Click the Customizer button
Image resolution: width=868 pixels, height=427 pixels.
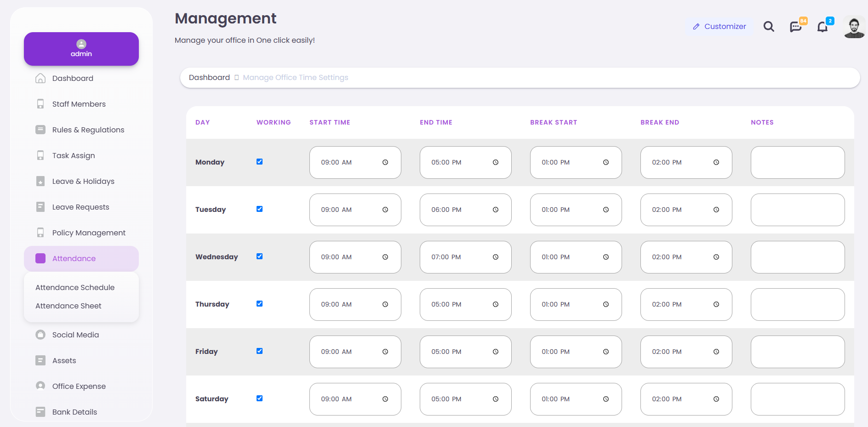coord(720,27)
